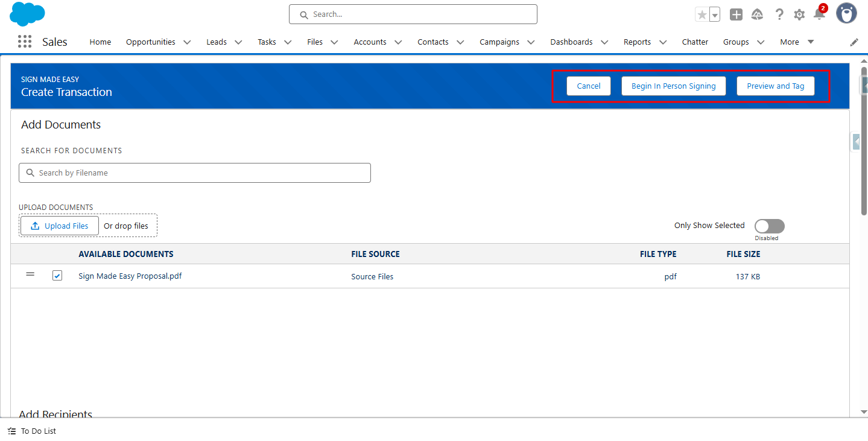This screenshot has height=441, width=868.
Task: Expand the Reports tab dropdown
Action: [x=663, y=42]
